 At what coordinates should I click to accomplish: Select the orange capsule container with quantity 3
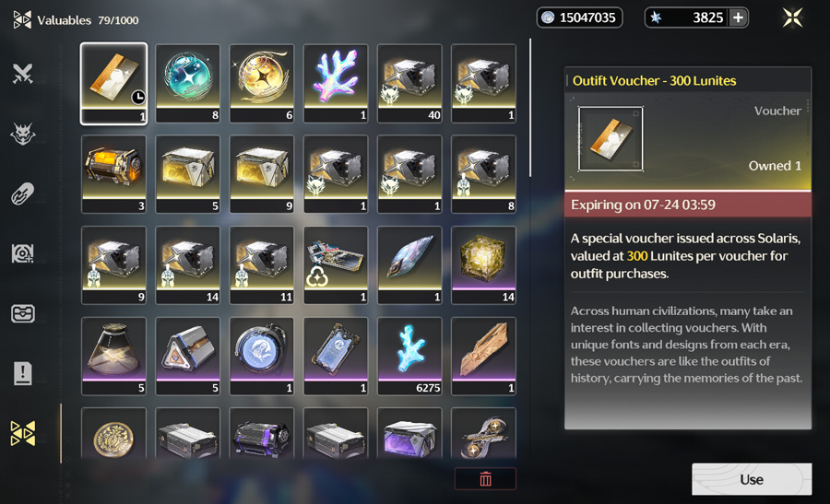[113, 174]
